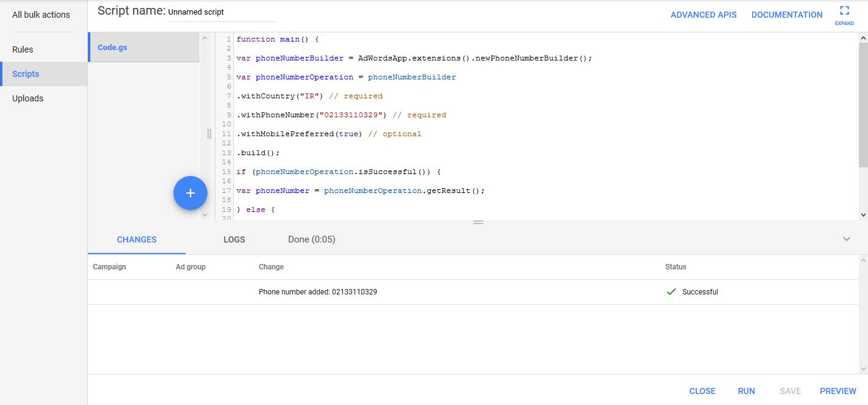
Task: Open Uploads in the sidebar
Action: pyautogui.click(x=27, y=98)
